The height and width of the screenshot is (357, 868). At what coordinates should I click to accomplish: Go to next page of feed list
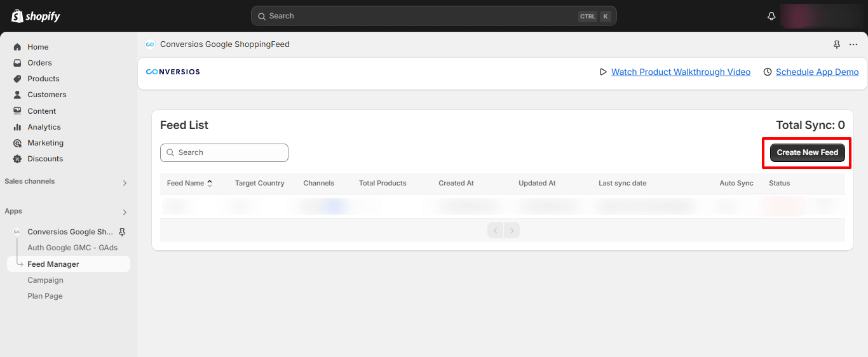(x=512, y=230)
